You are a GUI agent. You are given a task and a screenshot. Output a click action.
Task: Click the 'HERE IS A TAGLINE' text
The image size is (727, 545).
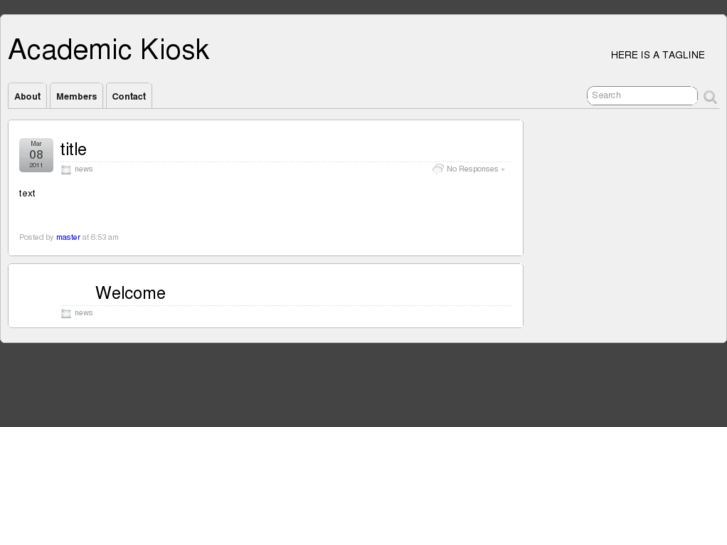(657, 55)
